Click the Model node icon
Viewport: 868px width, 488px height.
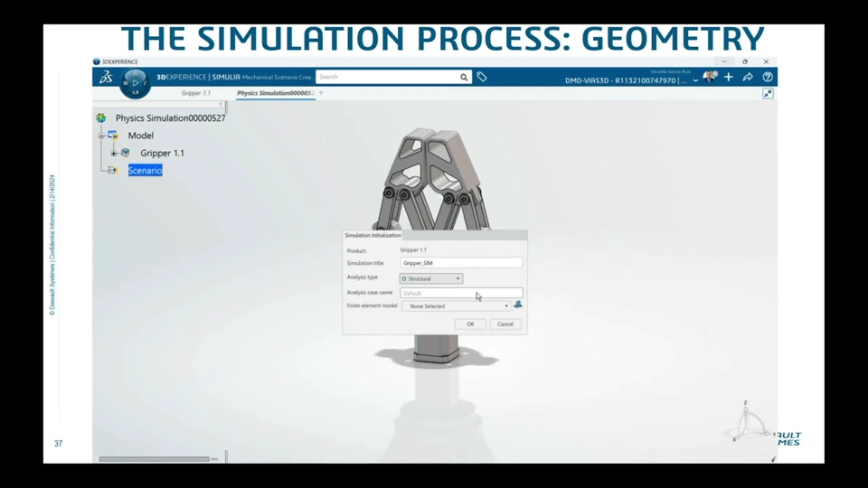113,135
